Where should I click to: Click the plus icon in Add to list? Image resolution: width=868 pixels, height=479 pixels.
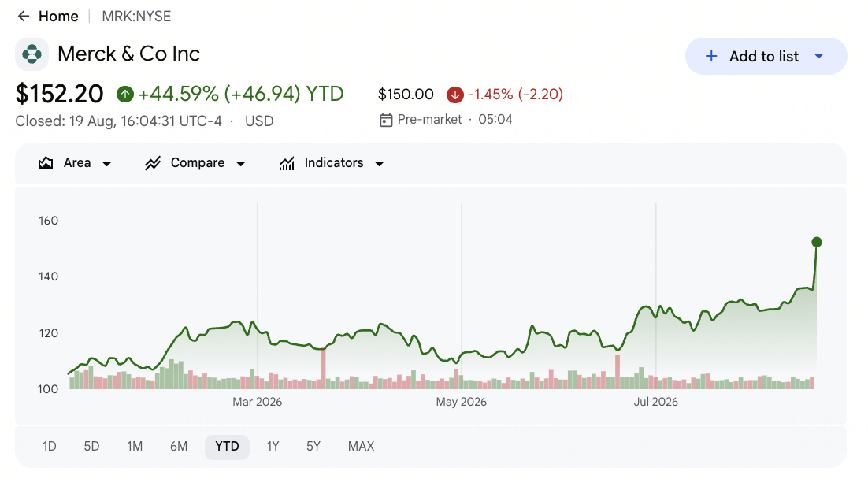(x=711, y=56)
